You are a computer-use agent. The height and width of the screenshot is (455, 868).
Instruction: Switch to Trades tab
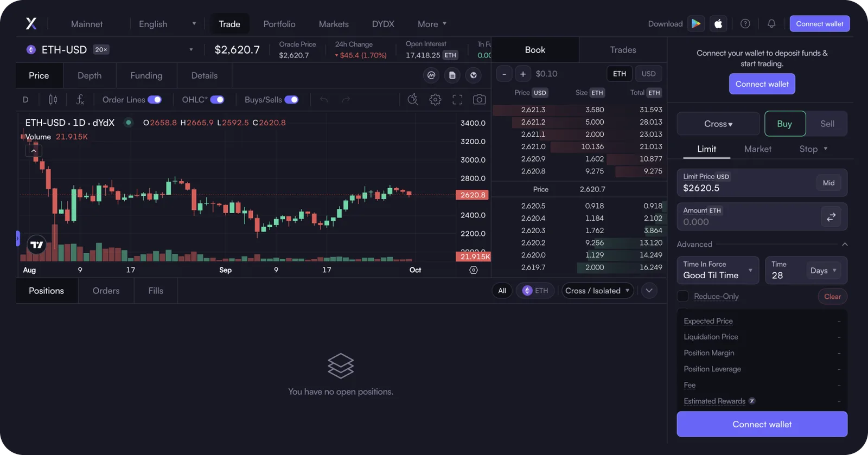click(623, 49)
